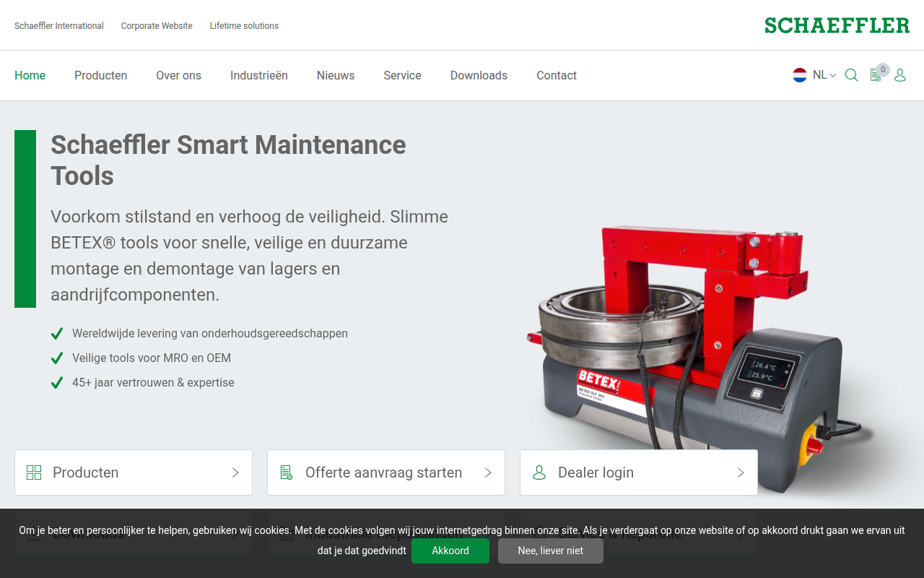Click the document icon on Offerte card

(287, 473)
